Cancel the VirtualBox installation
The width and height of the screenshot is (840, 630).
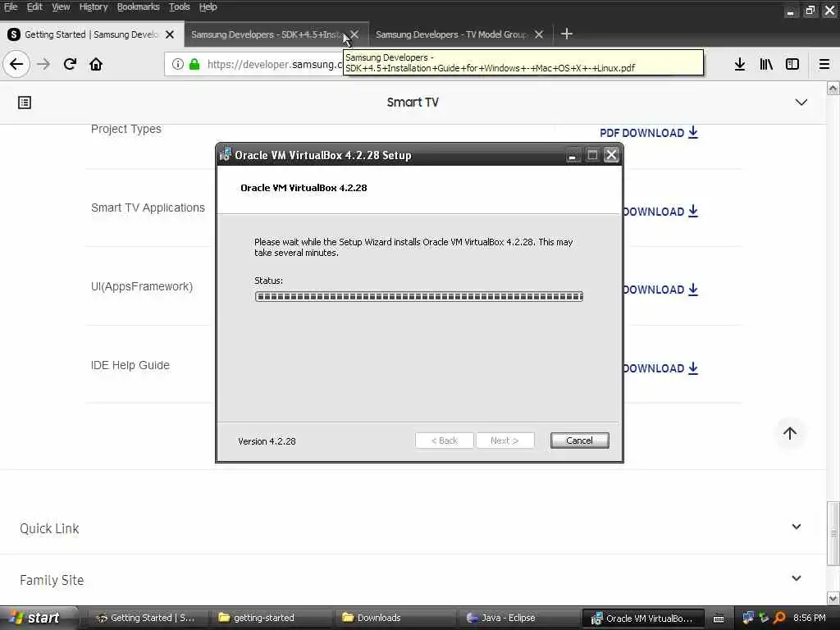pos(580,441)
